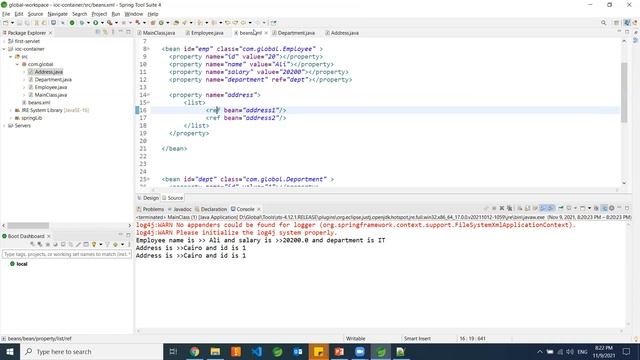This screenshot has height=360, width=640.
Task: Minimize the Console panel
Action: tap(619, 208)
